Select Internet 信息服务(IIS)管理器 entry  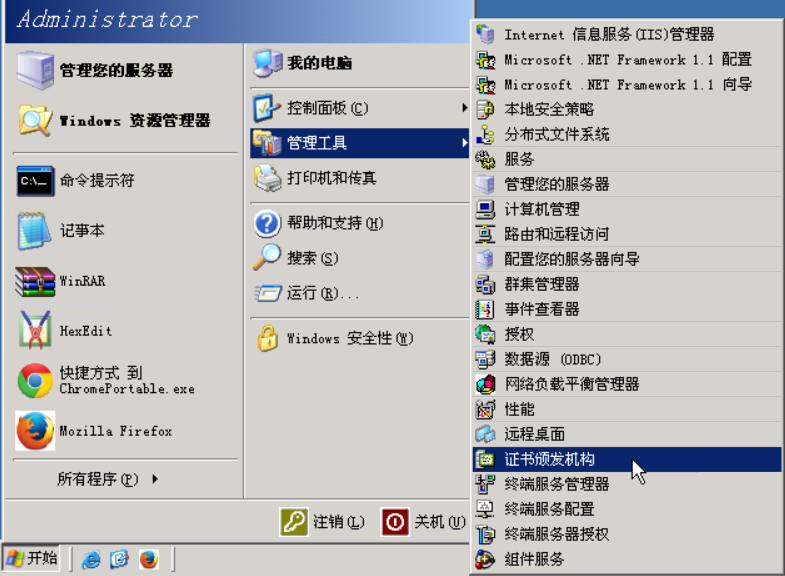(627, 35)
